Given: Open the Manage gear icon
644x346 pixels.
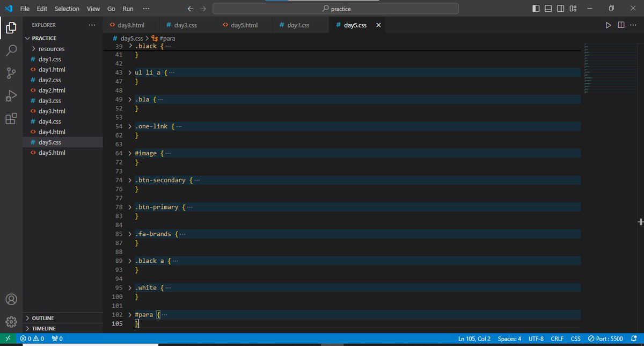Looking at the screenshot, I should 11,322.
